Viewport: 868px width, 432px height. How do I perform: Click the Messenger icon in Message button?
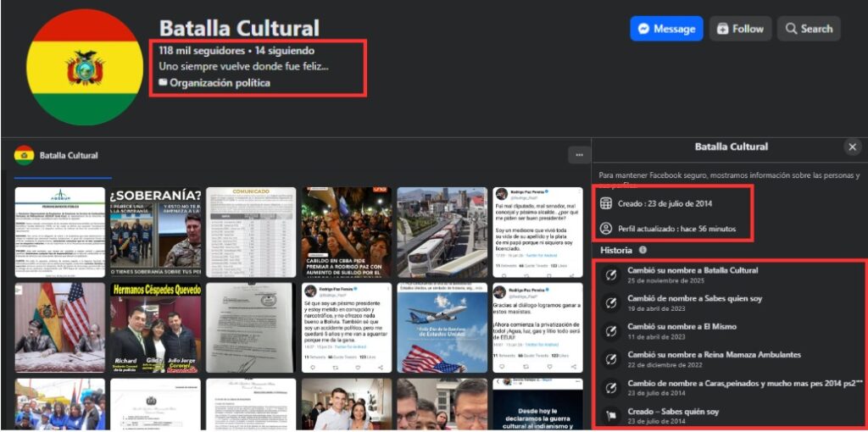[643, 29]
